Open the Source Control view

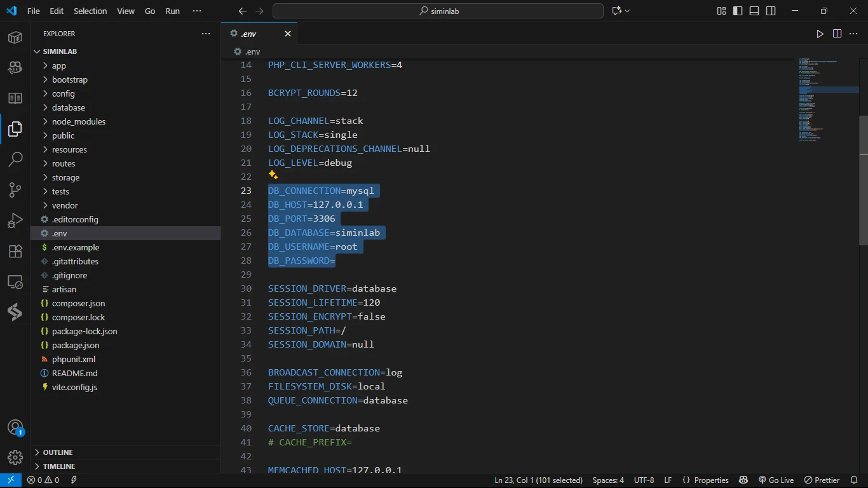click(x=15, y=190)
